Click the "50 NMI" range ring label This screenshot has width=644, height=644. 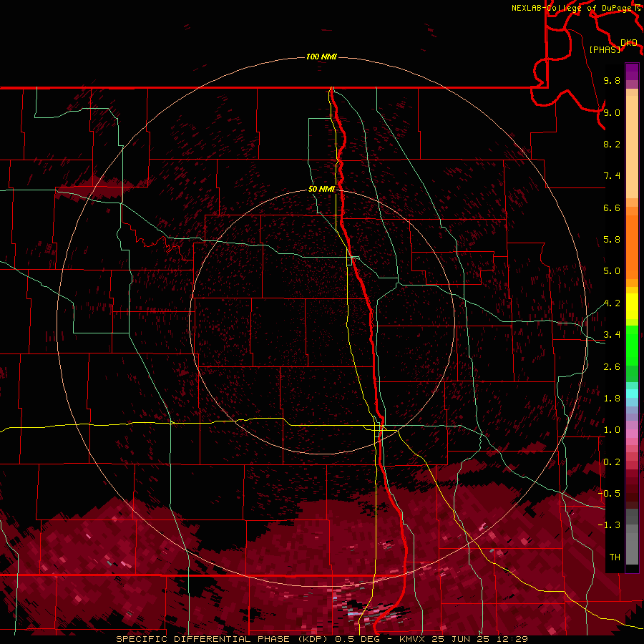[321, 190]
